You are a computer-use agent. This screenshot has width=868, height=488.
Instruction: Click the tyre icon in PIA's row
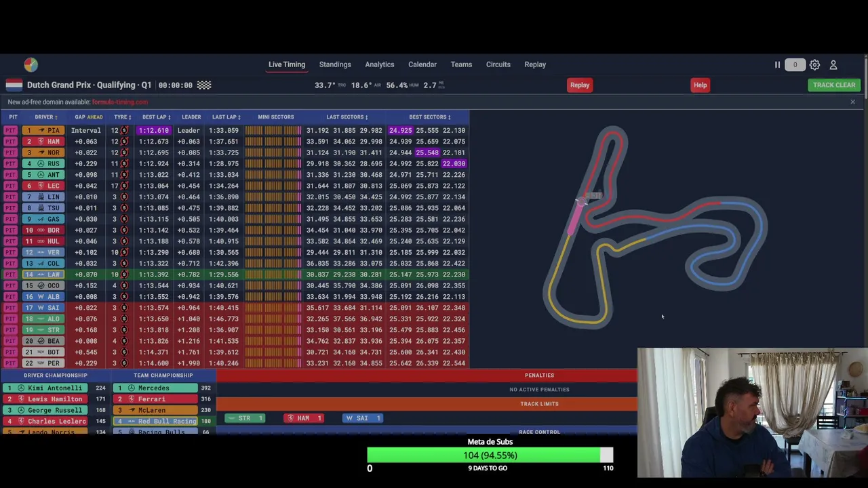pos(124,131)
